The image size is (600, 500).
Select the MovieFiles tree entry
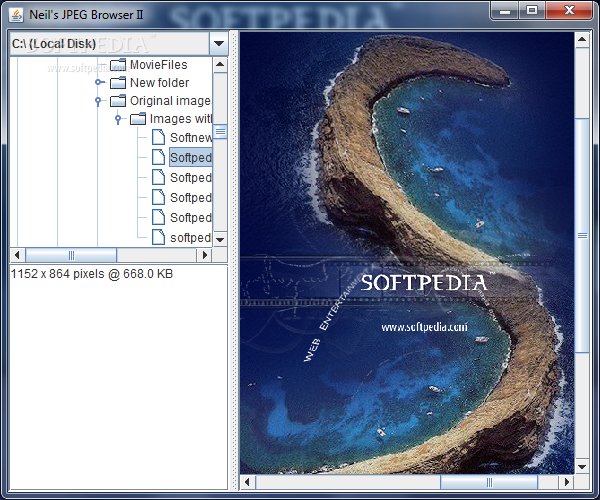(159, 65)
